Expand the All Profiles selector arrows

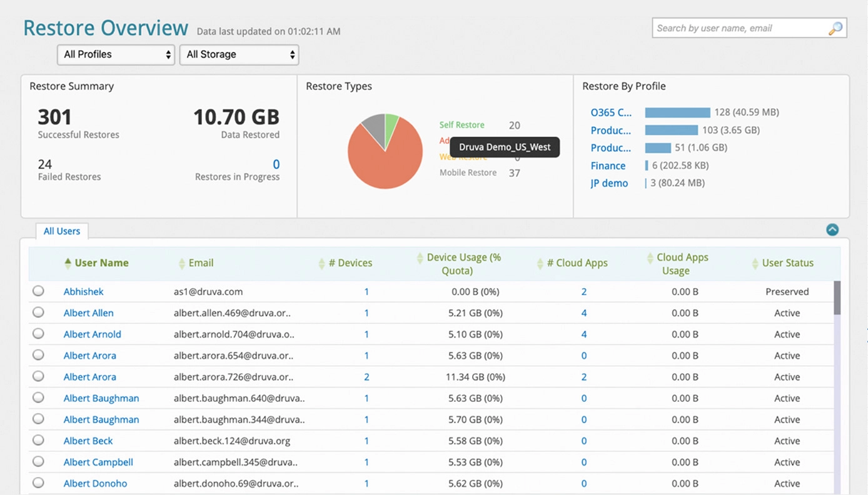pyautogui.click(x=168, y=54)
